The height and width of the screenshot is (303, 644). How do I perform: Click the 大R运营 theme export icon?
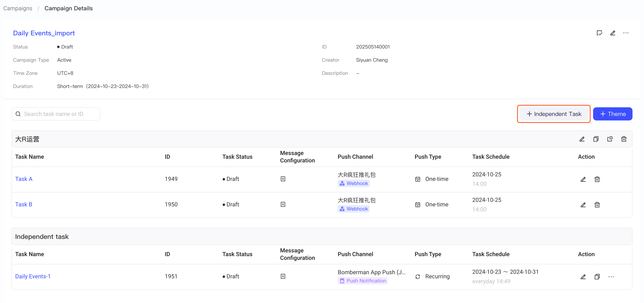tap(610, 139)
